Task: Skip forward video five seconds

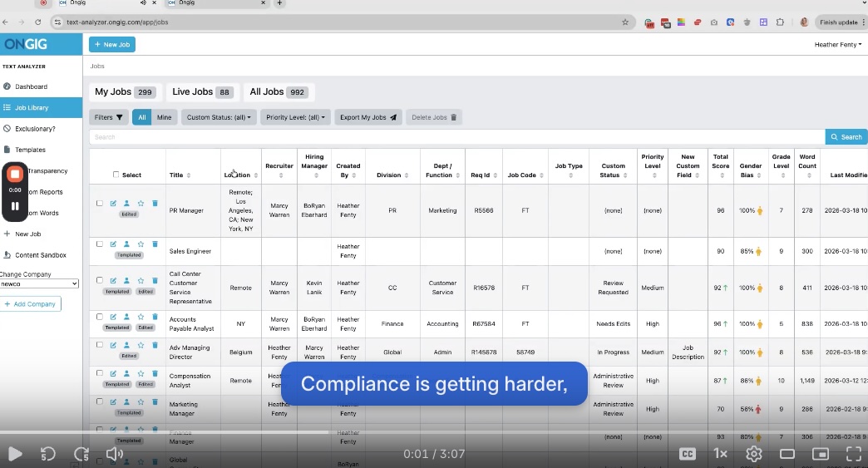Action: (x=81, y=454)
